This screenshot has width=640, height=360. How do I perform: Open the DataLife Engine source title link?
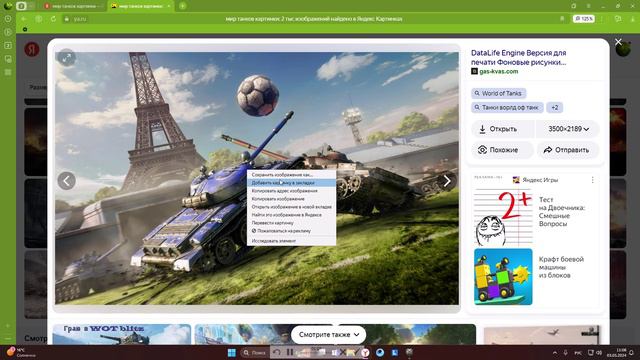[518, 58]
